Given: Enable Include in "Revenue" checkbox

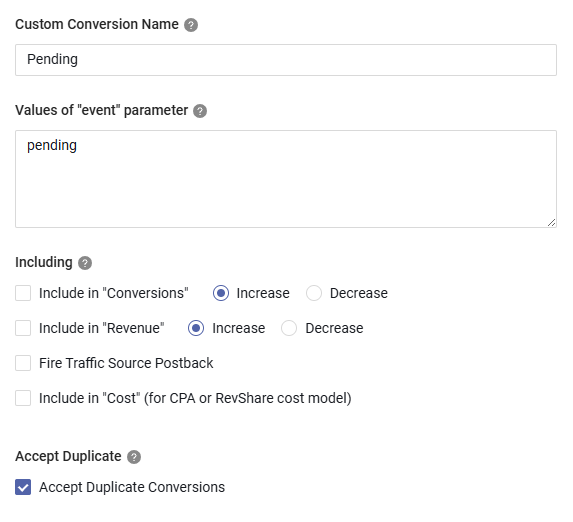Looking at the screenshot, I should [x=23, y=328].
